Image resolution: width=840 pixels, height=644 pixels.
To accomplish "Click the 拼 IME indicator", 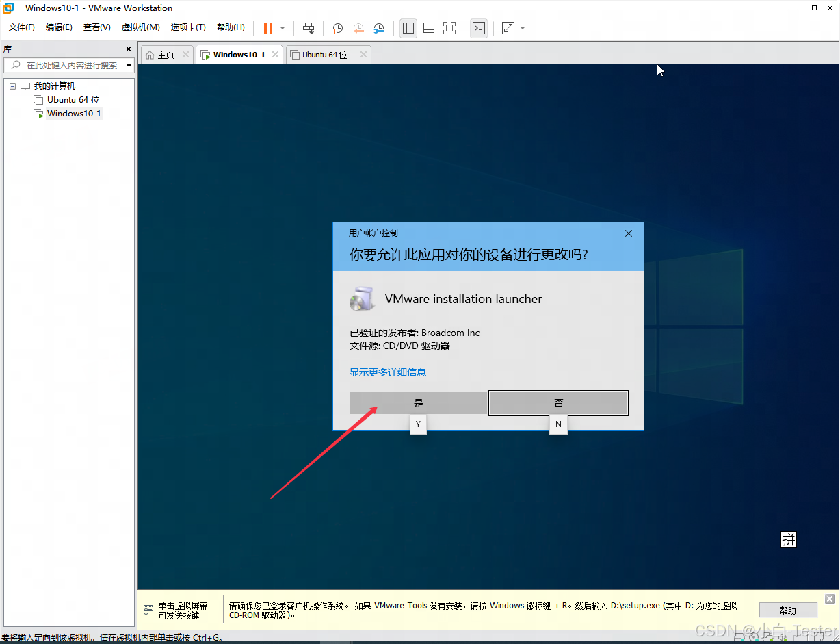I will click(x=789, y=539).
